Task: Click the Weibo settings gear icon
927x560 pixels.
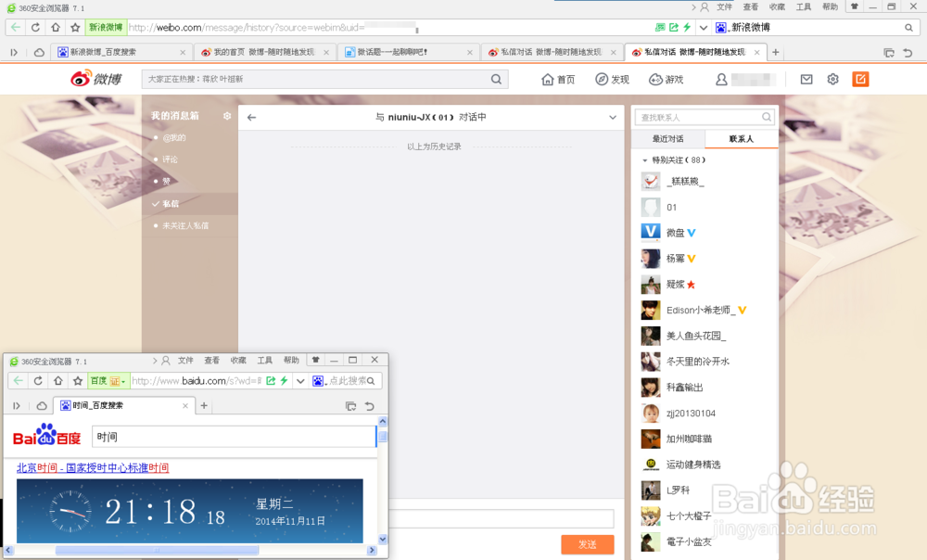Action: pos(832,80)
